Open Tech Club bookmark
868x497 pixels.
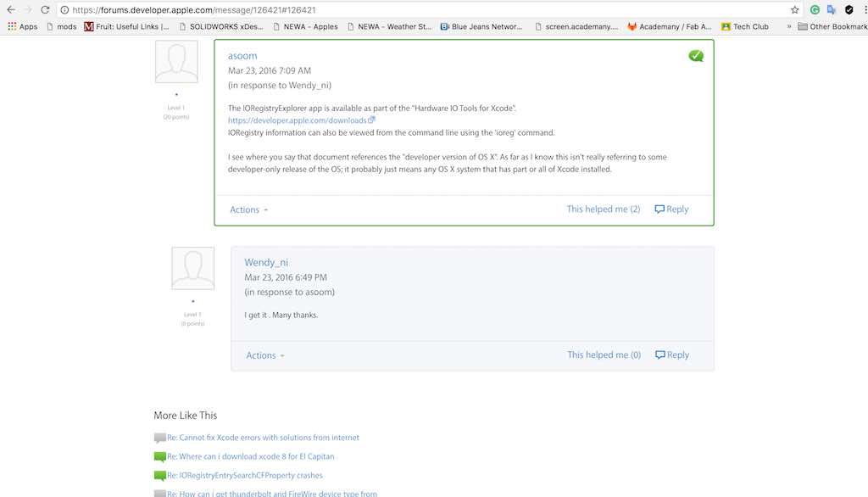[744, 26]
